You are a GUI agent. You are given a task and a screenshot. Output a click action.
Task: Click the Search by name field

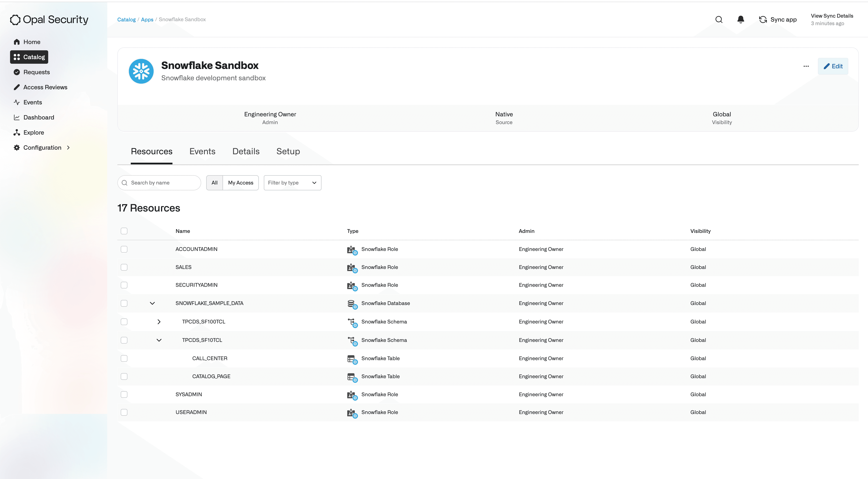[159, 183]
